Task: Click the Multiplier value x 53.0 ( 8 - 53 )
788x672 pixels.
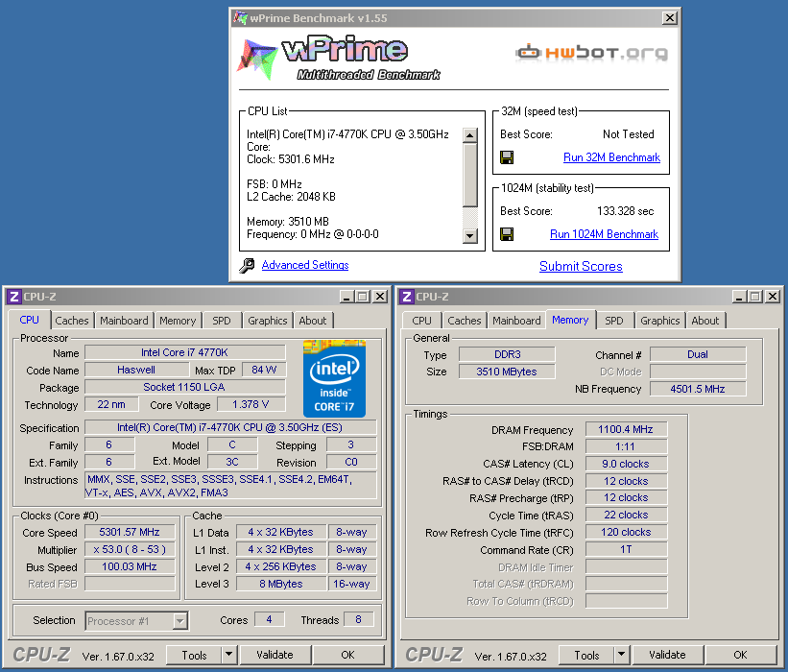Action: pyautogui.click(x=130, y=549)
